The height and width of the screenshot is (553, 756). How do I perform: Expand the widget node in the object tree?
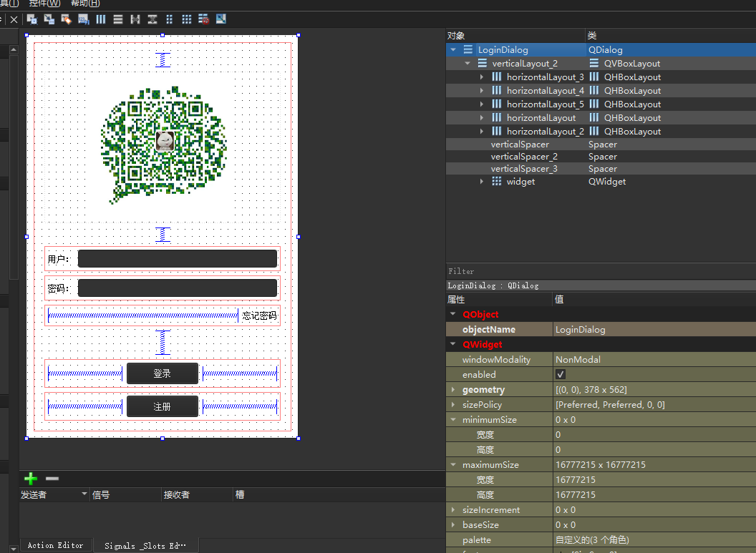pyautogui.click(x=482, y=181)
